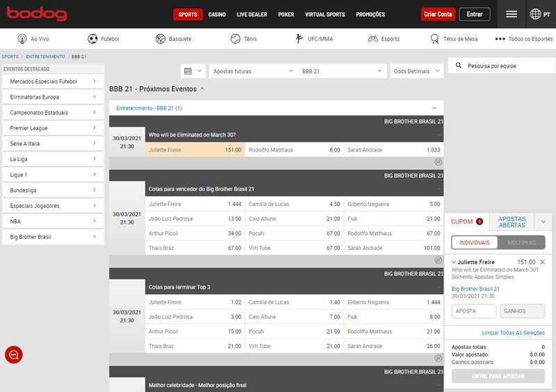The image size is (556, 392).
Task: Open the Esports gamepad icon
Action: click(x=373, y=39)
